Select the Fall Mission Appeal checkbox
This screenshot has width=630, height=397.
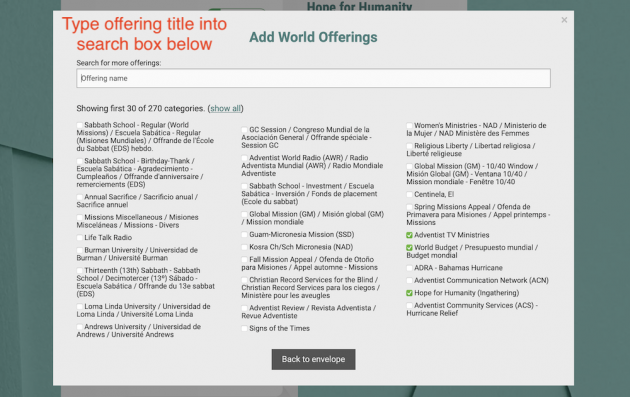click(244, 260)
